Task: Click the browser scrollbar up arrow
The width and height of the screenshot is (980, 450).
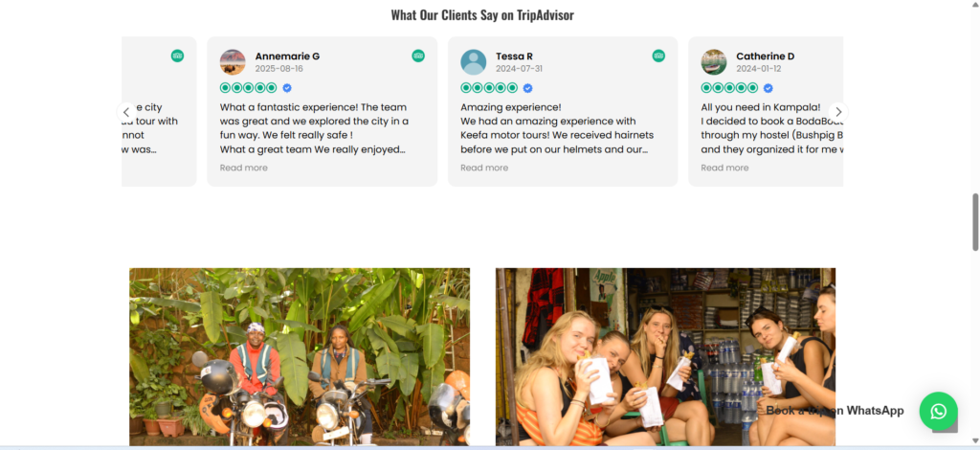Action: (975, 5)
